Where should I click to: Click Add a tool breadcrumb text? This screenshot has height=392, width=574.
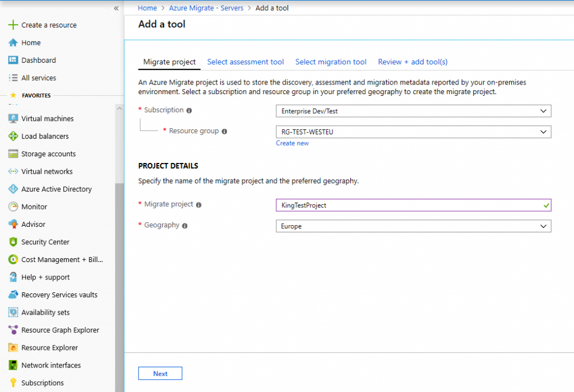(272, 8)
